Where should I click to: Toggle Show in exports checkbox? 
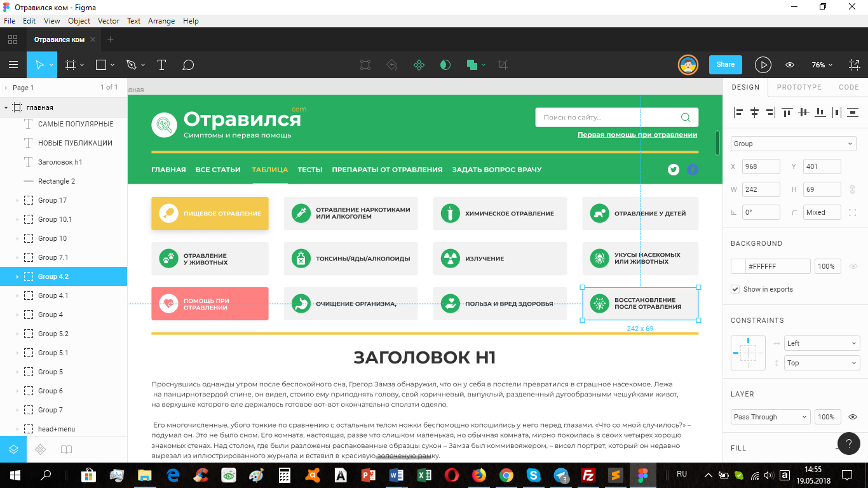(x=736, y=289)
